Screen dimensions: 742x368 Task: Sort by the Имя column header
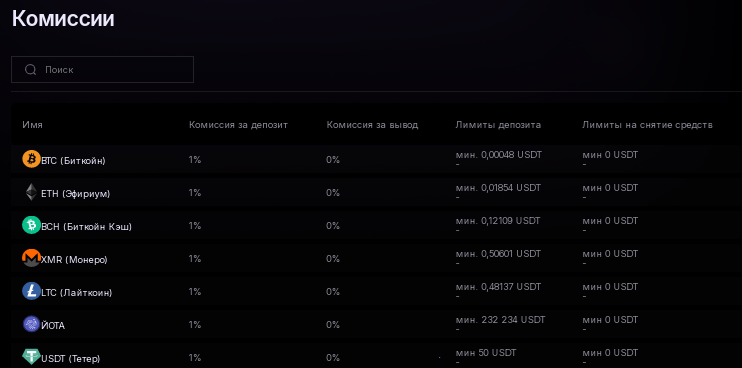click(32, 125)
